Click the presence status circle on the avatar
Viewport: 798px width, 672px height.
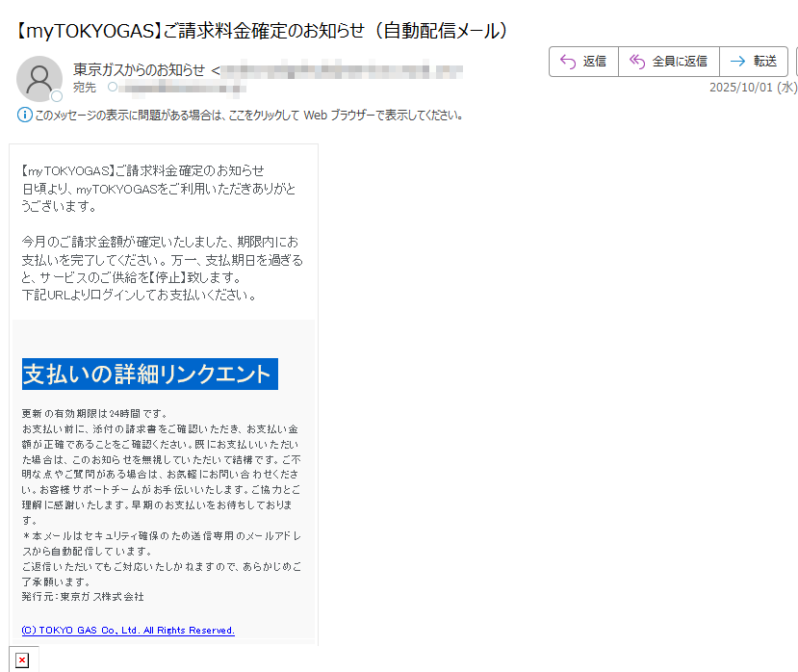[56, 95]
